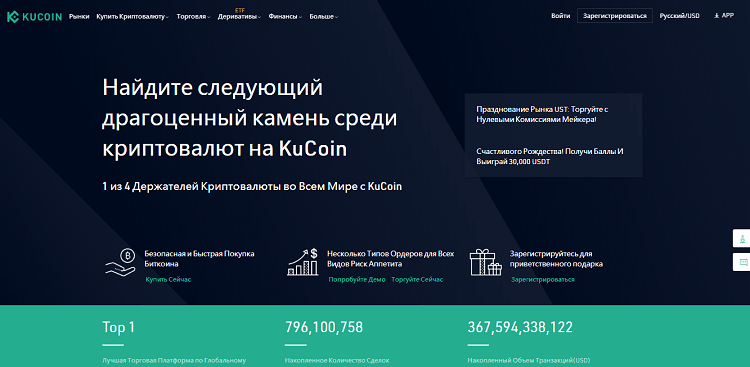The height and width of the screenshot is (367, 750).
Task: Click the Зарегистрироваться button in header
Action: 615,16
